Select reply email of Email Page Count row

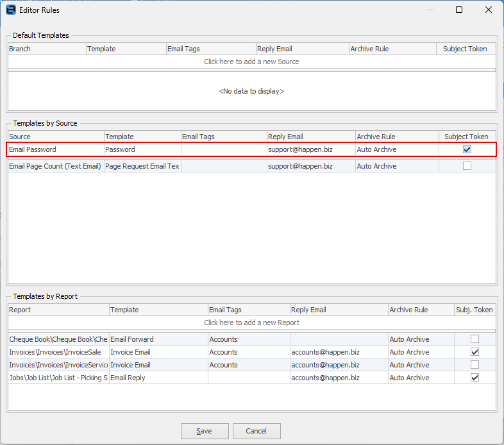pos(311,166)
